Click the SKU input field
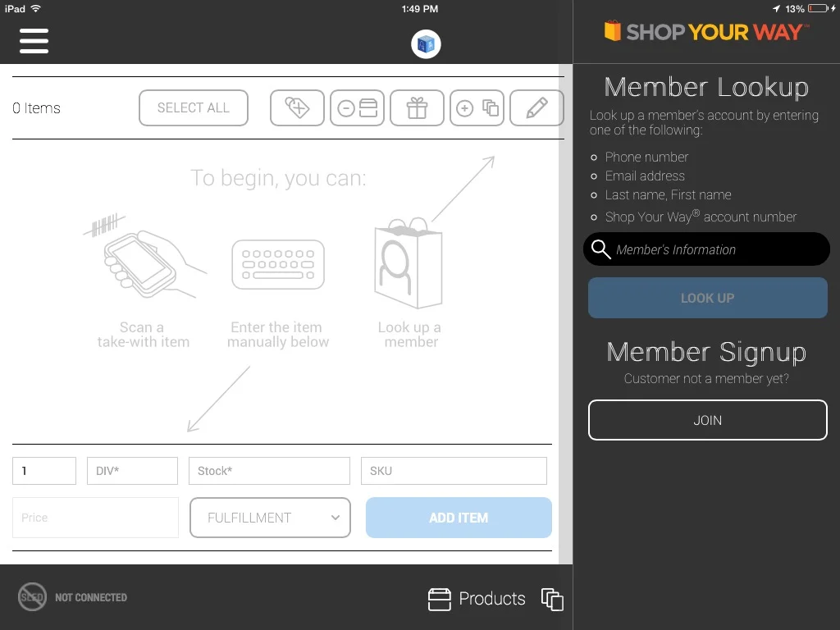 tap(454, 471)
